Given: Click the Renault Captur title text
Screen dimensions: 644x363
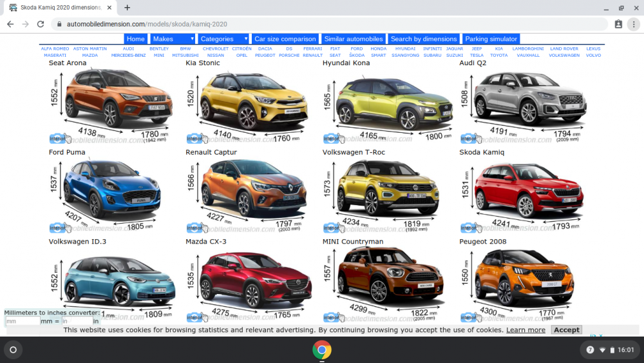Looking at the screenshot, I should coord(211,152).
